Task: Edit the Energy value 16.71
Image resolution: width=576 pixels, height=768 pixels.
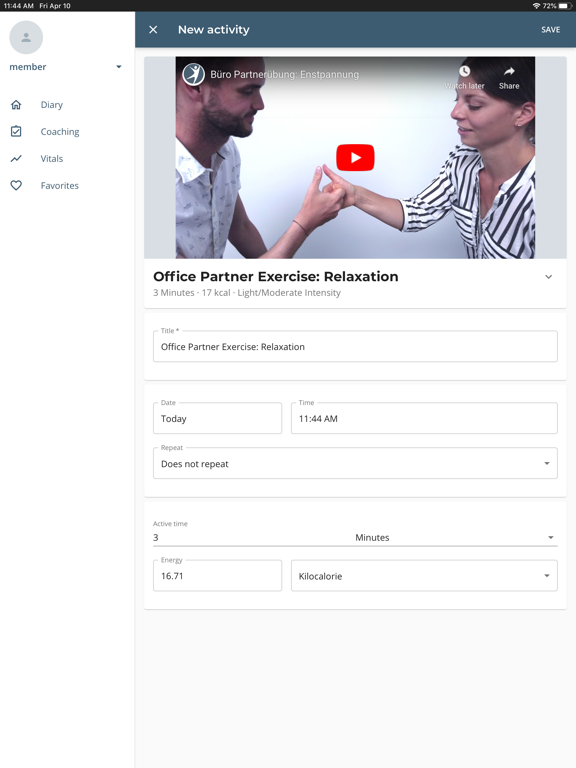Action: (217, 576)
